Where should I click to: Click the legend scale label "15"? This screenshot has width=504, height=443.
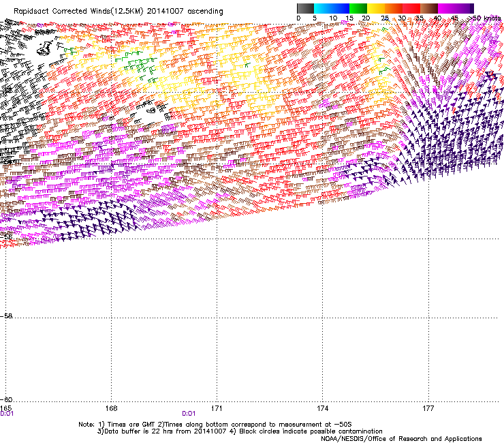349,18
